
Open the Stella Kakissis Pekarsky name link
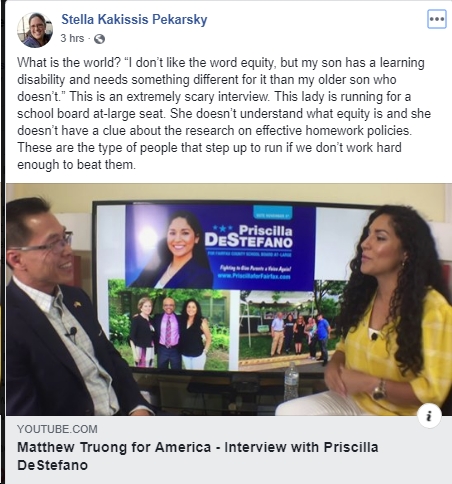(134, 19)
